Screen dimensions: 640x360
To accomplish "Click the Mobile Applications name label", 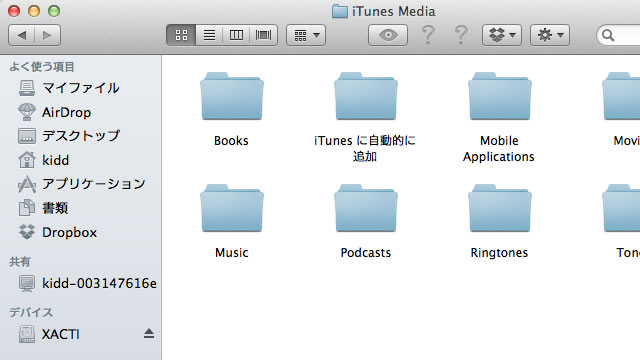I will pos(499,149).
